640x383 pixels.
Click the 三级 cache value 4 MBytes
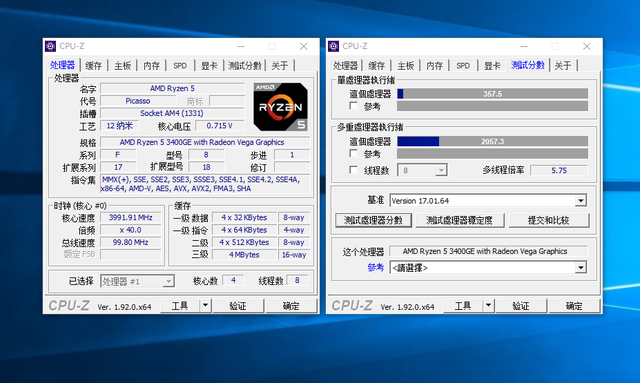(x=244, y=255)
